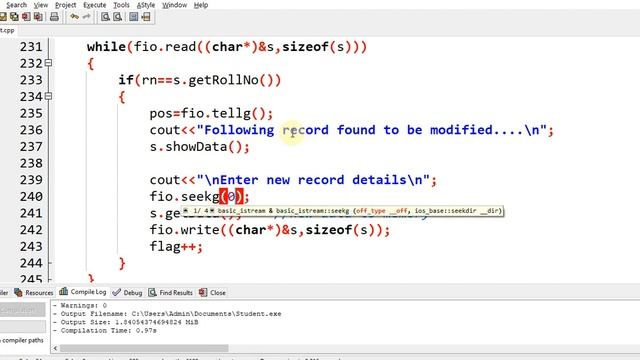The width and height of the screenshot is (640, 360).
Task: Click line number 243 in the gutter
Action: click(31, 246)
